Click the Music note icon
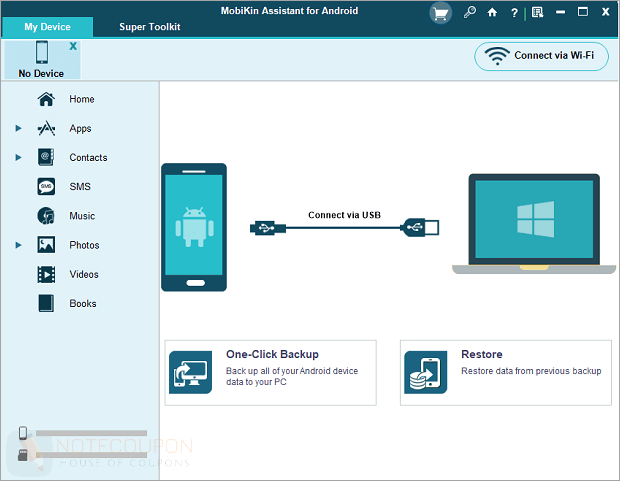The height and width of the screenshot is (481, 620). click(x=46, y=216)
